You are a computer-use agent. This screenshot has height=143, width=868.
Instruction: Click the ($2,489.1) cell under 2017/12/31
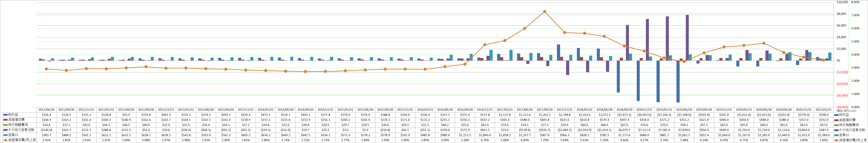pos(564,130)
